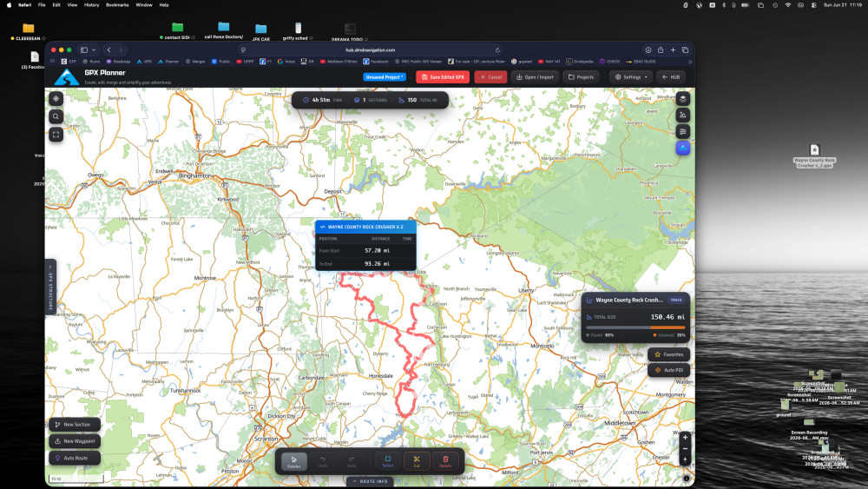The image size is (868, 489).
Task: Select Wayne County Rock Crusher desktop file
Action: coord(814,155)
